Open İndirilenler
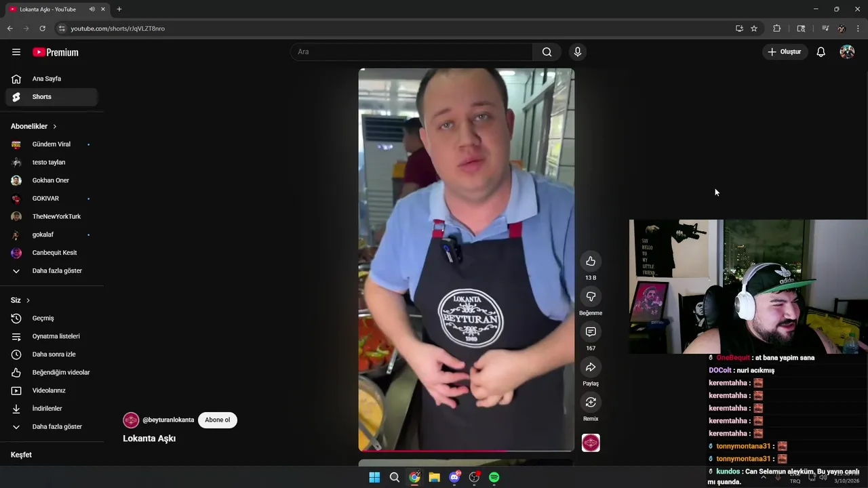Screen dimensions: 868x488 [x=52, y=409]
